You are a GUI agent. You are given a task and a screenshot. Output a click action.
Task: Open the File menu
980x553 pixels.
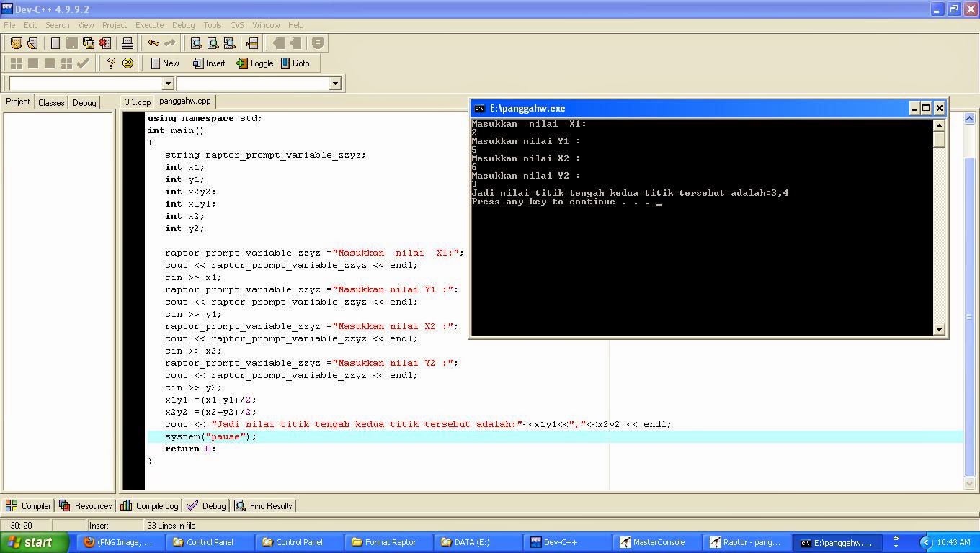click(9, 25)
